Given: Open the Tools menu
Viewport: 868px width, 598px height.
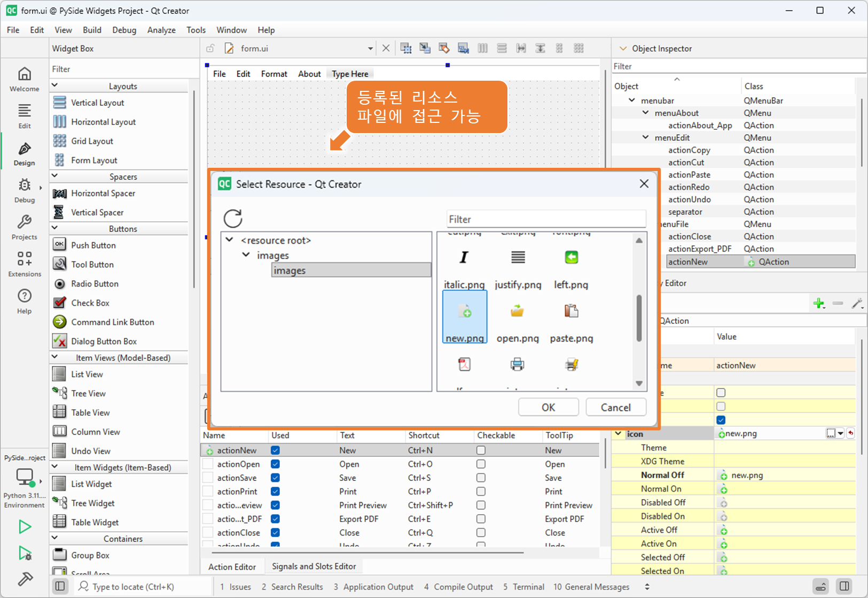Looking at the screenshot, I should (x=196, y=30).
